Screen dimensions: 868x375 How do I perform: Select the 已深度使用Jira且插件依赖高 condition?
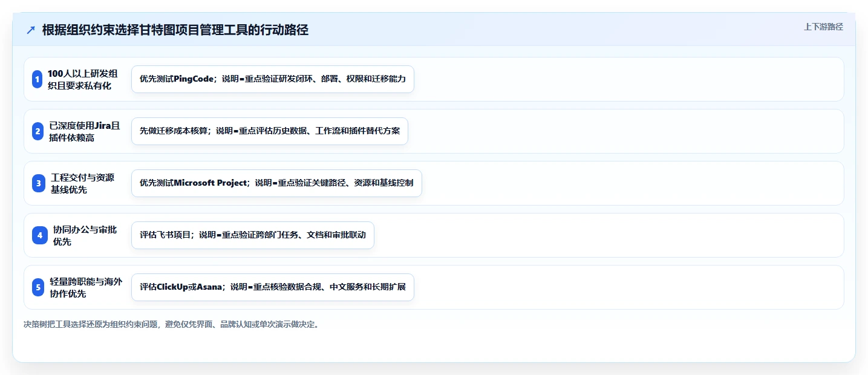pos(85,131)
